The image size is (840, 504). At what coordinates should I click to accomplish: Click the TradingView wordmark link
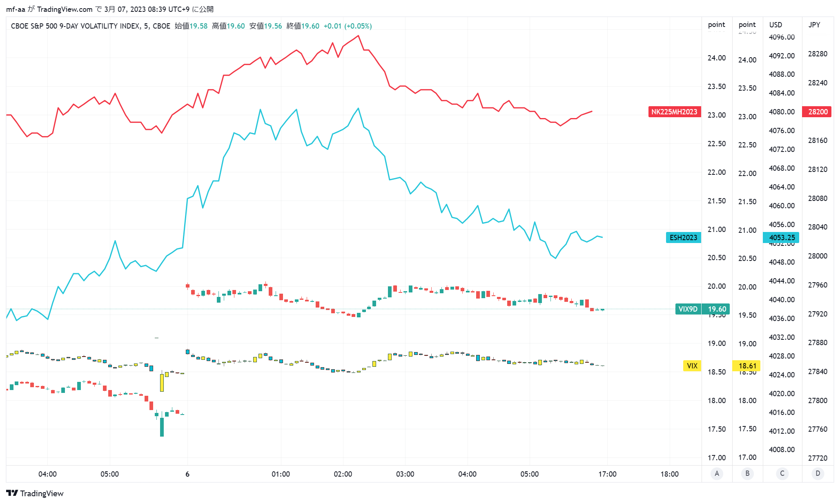point(42,493)
